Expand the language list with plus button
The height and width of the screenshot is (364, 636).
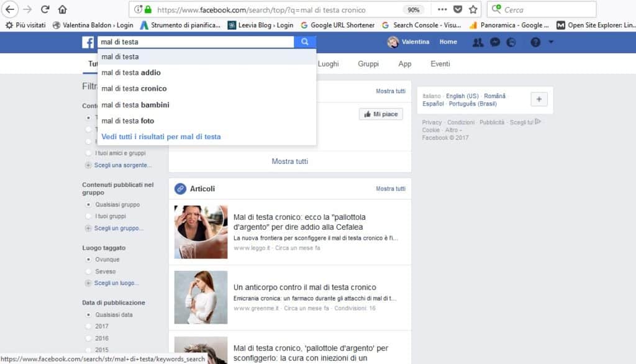[539, 99]
